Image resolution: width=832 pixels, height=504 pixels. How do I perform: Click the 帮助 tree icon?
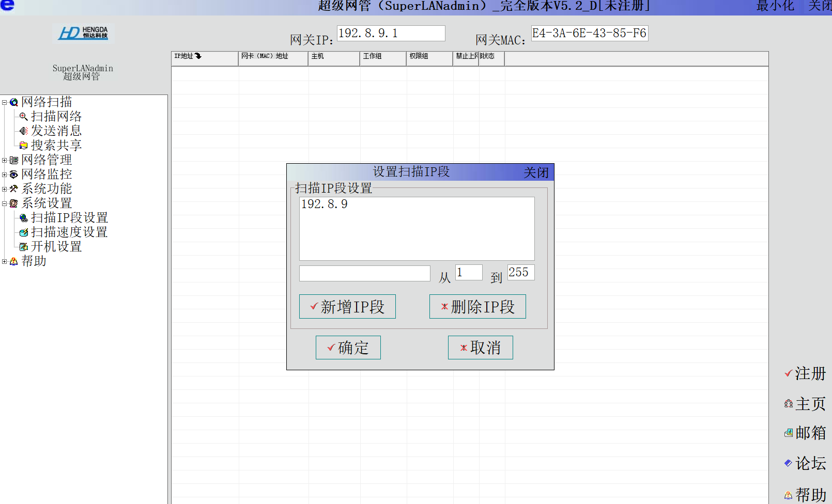pyautogui.click(x=14, y=261)
